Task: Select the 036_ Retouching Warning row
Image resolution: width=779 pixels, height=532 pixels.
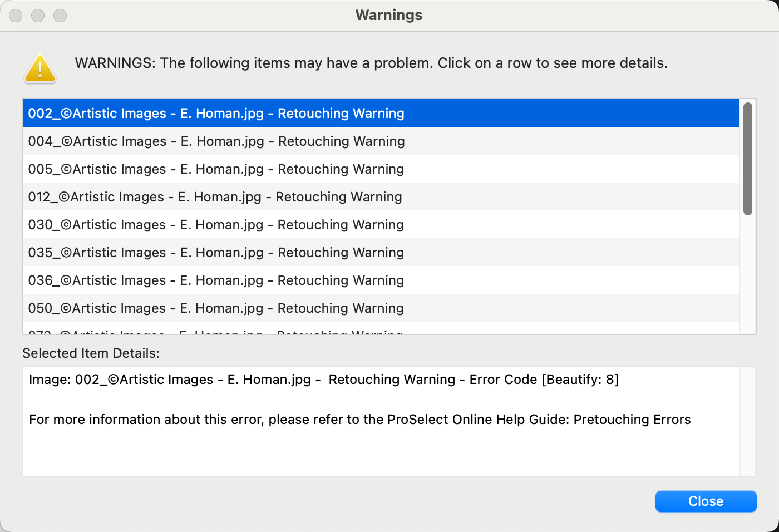Action: point(216,280)
